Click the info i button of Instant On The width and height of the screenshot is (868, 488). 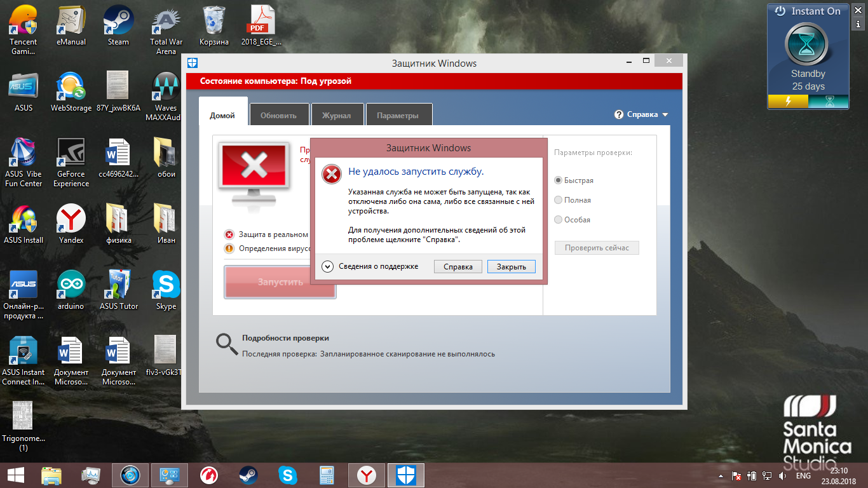[x=858, y=25]
